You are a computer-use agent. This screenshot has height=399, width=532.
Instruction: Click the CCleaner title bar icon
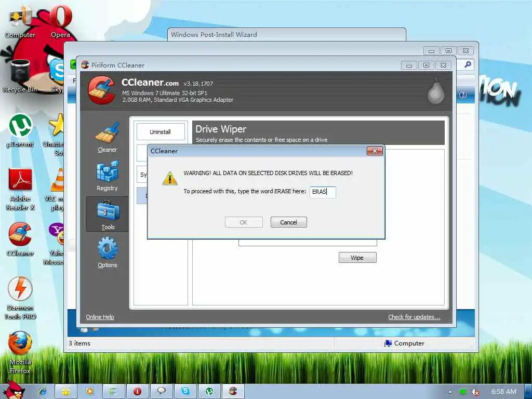pos(85,65)
